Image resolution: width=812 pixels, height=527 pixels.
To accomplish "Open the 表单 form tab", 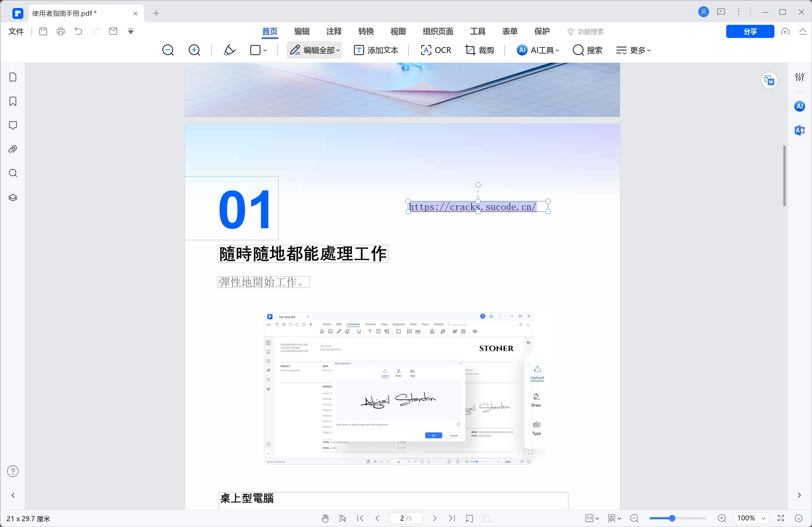I will tap(510, 31).
